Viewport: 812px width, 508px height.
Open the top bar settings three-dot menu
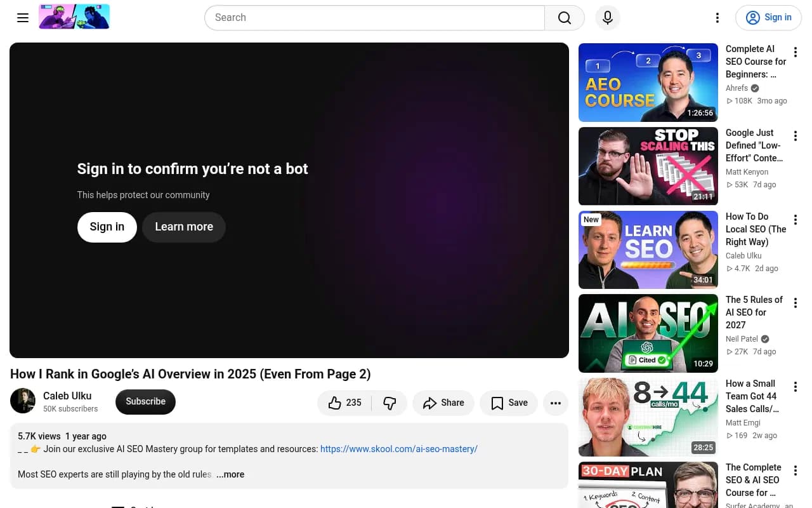coord(717,18)
